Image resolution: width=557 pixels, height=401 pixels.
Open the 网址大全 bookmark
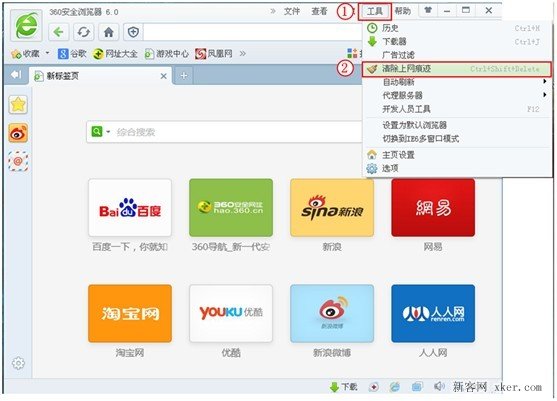click(x=115, y=54)
